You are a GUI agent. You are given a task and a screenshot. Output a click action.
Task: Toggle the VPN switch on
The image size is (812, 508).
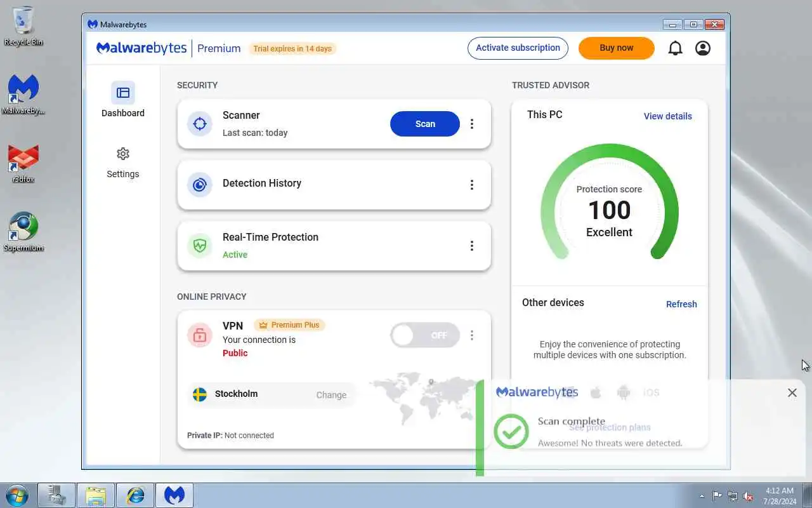[x=424, y=335]
